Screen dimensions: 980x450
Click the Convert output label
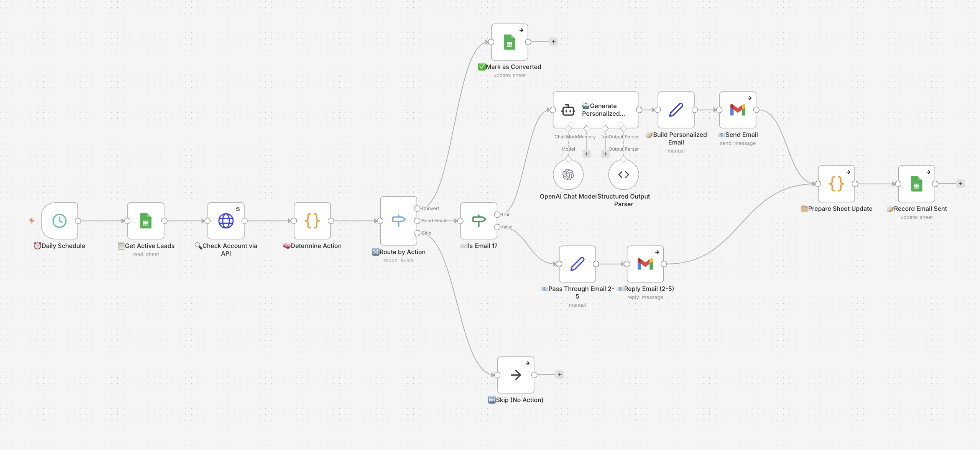[x=430, y=208]
